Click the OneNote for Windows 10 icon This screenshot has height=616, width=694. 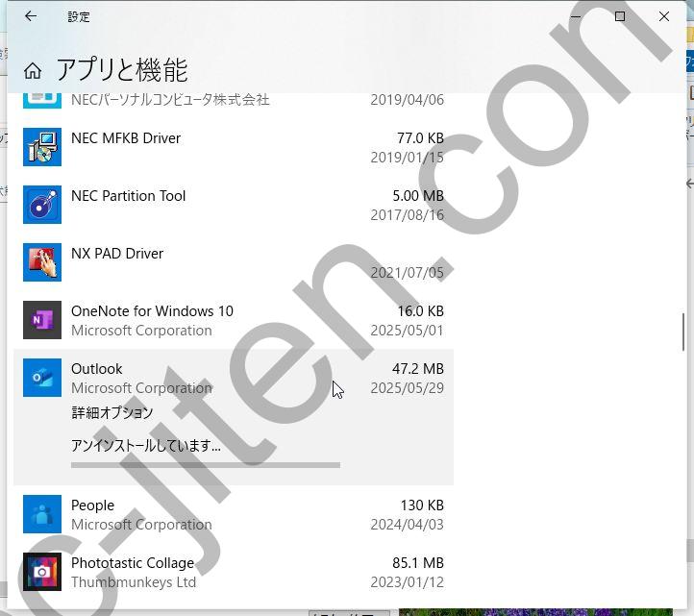click(x=42, y=320)
